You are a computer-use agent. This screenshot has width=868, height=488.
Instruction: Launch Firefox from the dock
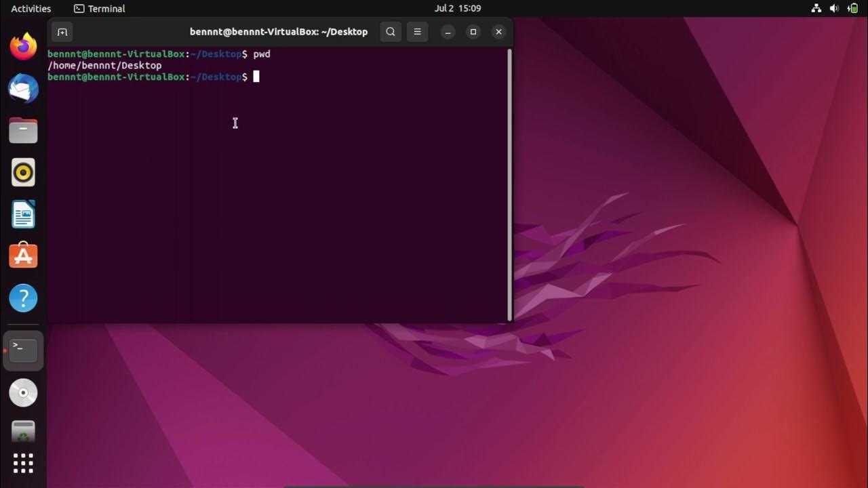(x=23, y=47)
